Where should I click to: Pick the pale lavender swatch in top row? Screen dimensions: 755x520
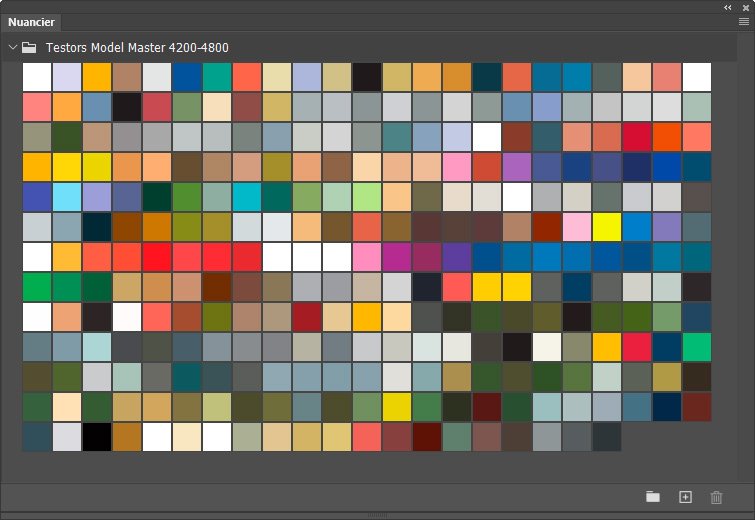point(67,77)
